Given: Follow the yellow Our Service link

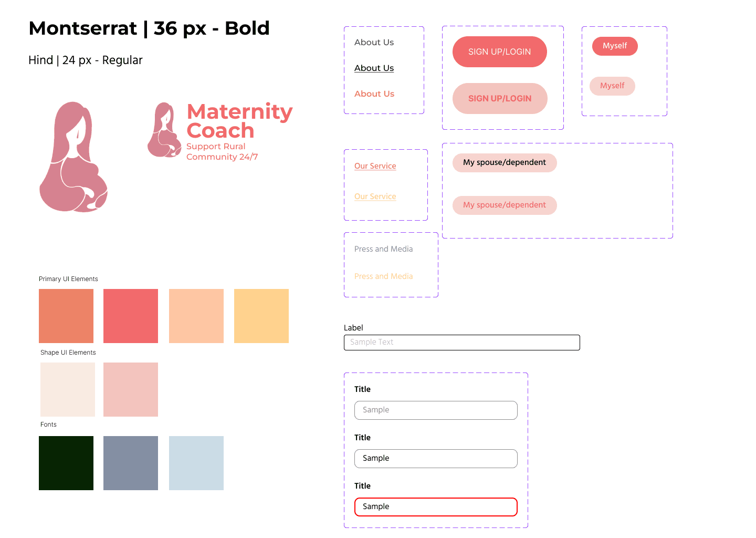Looking at the screenshot, I should [375, 196].
